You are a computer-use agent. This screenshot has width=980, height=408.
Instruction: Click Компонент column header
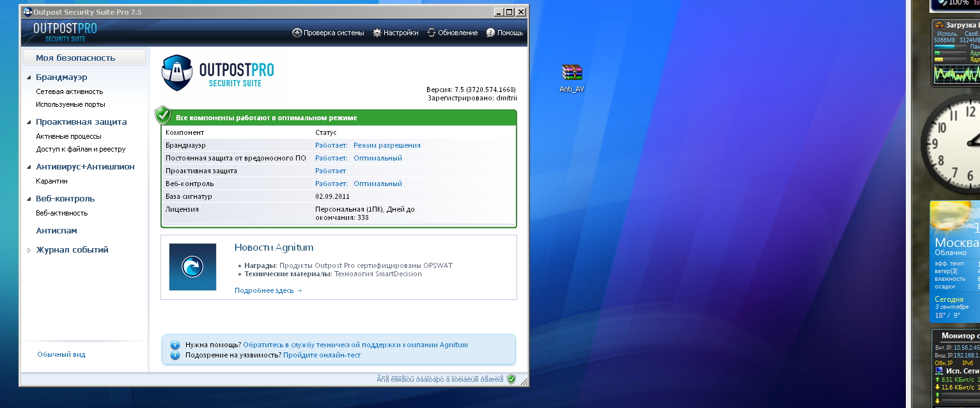pos(185,132)
